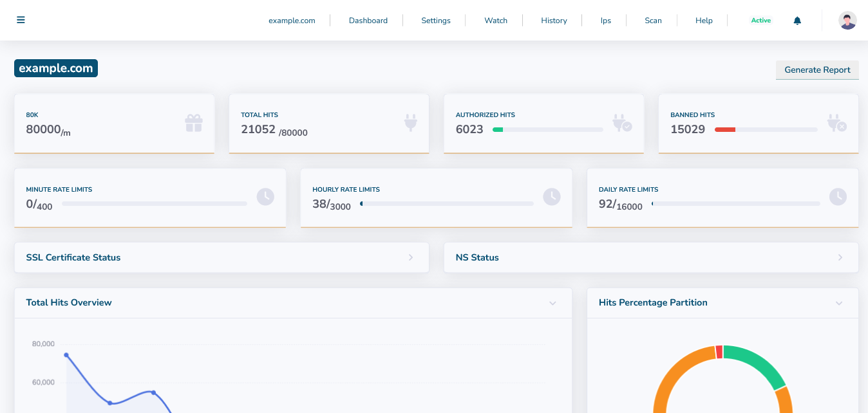
Task: Select Scan in the navigation bar
Action: coord(653,21)
